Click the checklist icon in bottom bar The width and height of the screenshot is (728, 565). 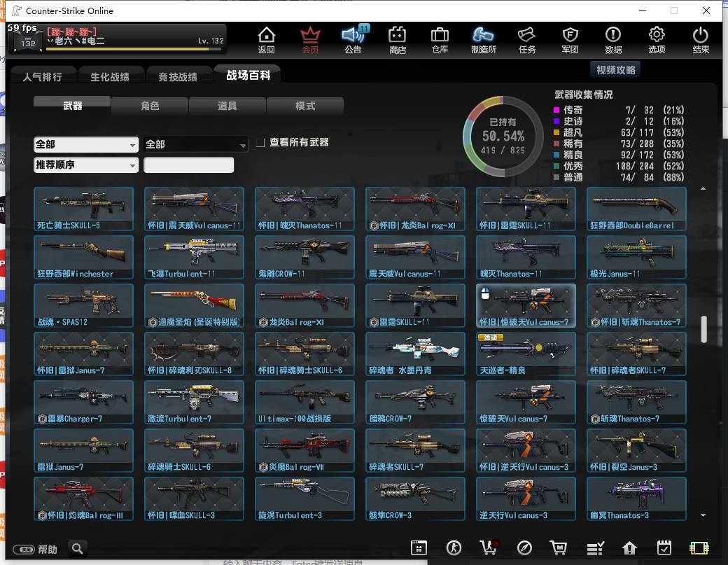[595, 548]
